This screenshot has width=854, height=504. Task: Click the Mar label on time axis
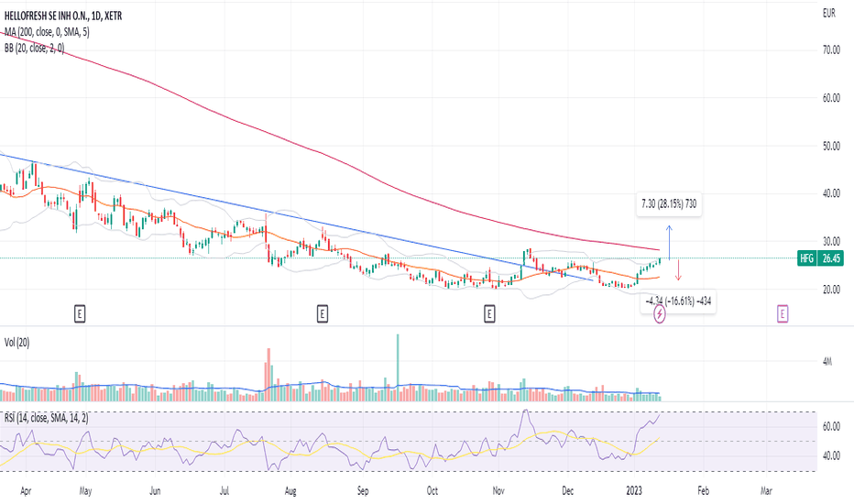click(766, 491)
